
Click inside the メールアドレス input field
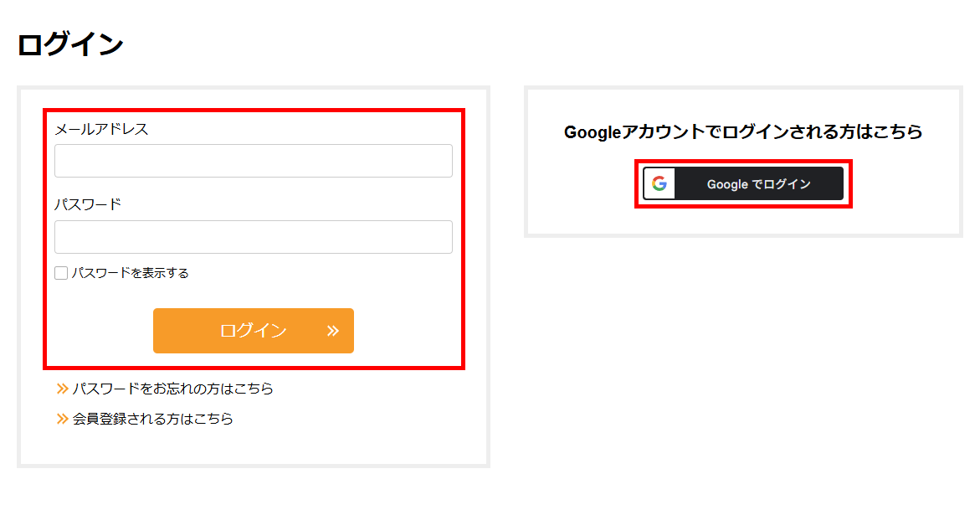[253, 160]
